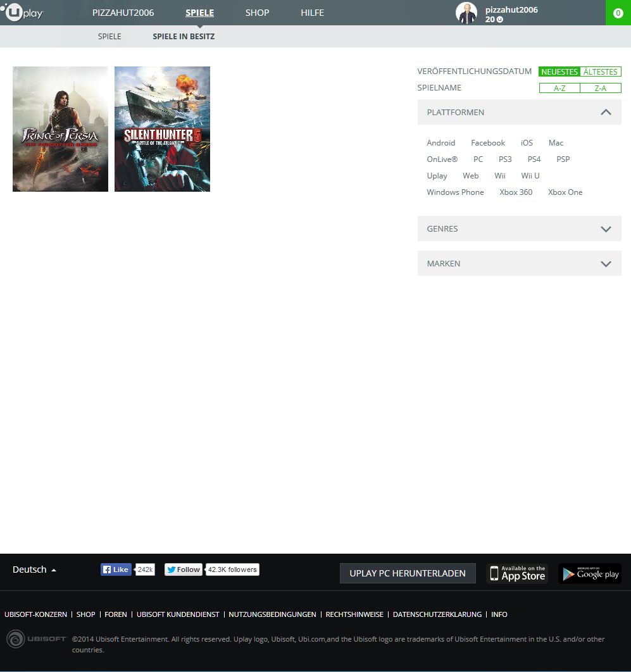Filter by PC platform
The image size is (631, 672).
tap(478, 159)
